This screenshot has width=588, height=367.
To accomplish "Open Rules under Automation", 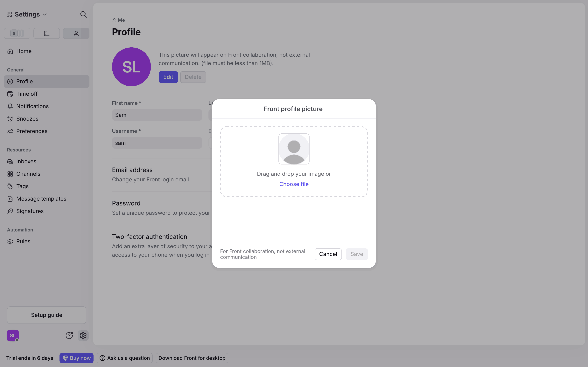I will [x=23, y=242].
